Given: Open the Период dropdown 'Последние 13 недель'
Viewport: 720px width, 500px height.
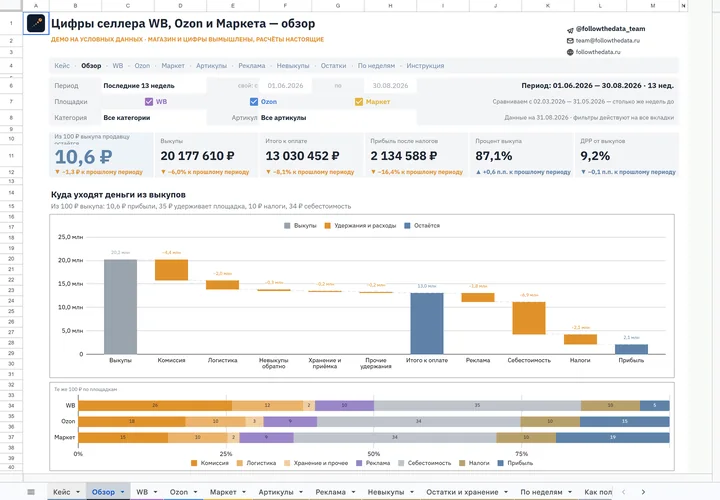Looking at the screenshot, I should click(153, 85).
